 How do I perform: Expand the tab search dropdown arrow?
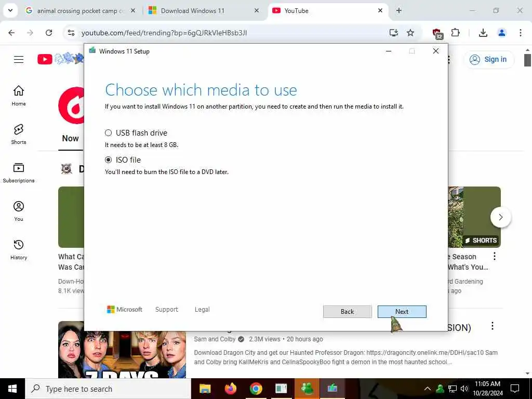point(10,10)
